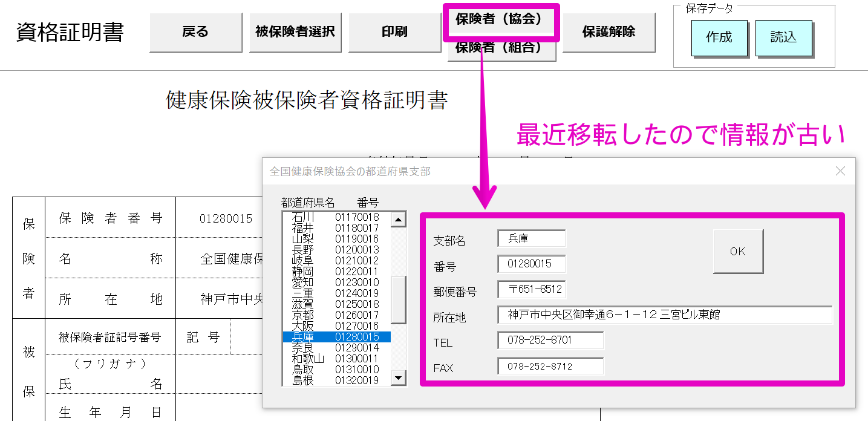Select 京都 01260017 in the list
868x421 pixels.
coord(336,315)
